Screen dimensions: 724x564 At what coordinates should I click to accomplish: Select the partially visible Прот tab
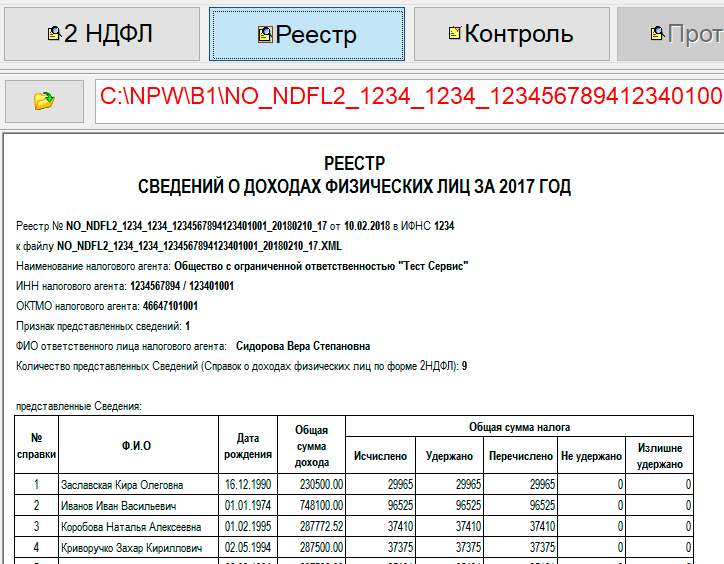[x=670, y=34]
